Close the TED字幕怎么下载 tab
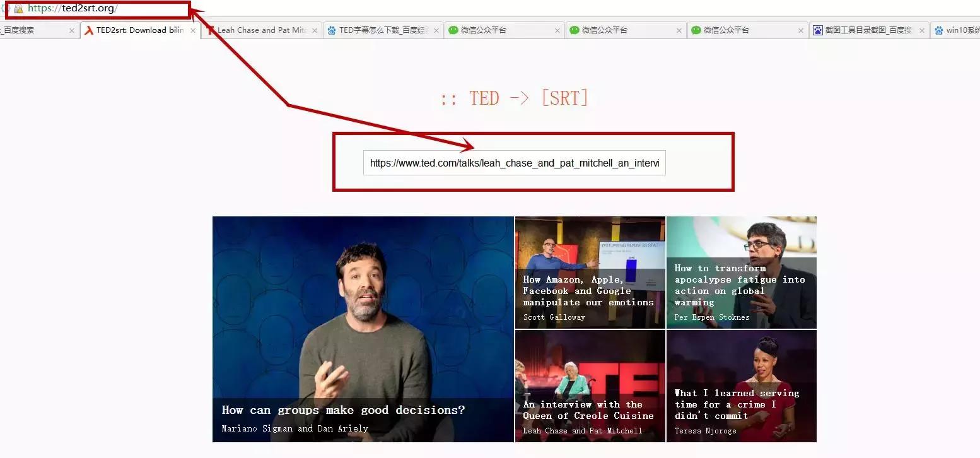Viewport: 980px width, 458px height. click(436, 30)
